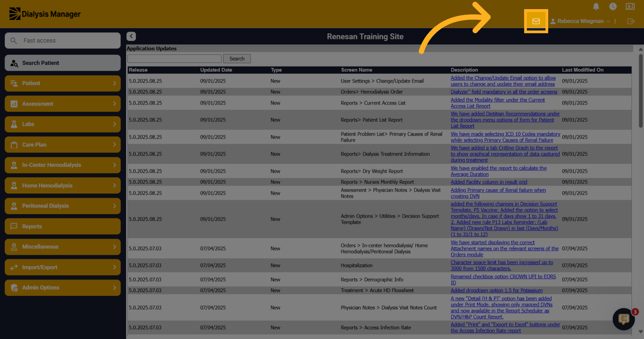Expand the Miscellaneous menu chevron
Image resolution: width=644 pixels, height=339 pixels.
(x=115, y=247)
